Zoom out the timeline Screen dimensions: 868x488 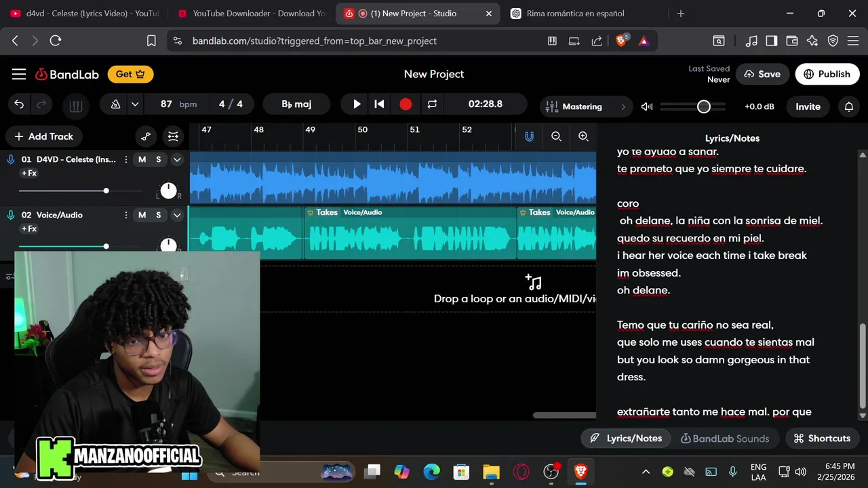(556, 136)
